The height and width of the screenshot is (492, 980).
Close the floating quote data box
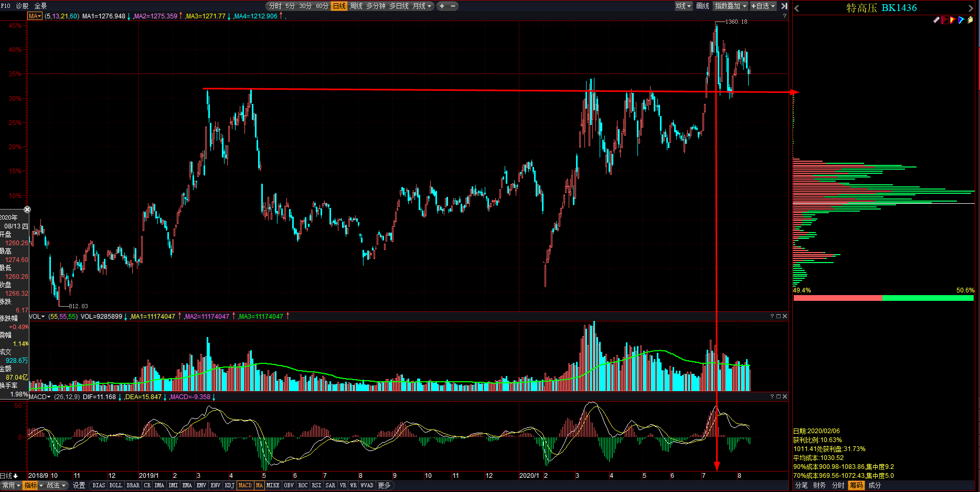tap(27, 210)
